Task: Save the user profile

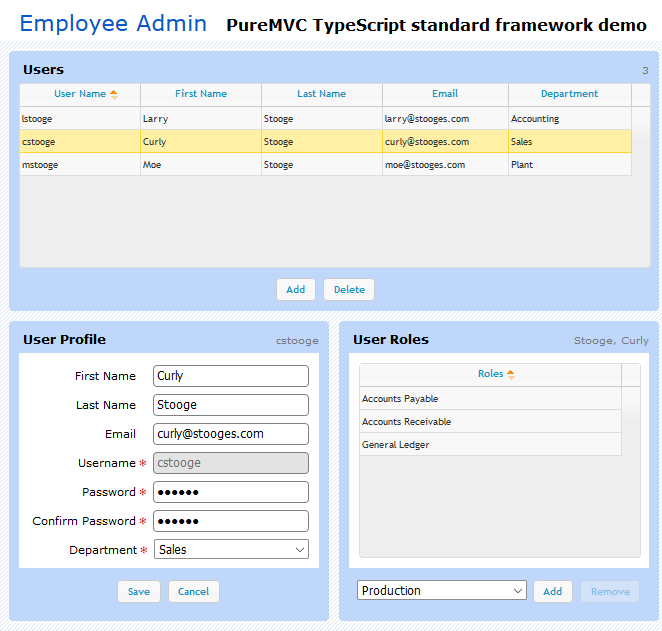Action: (139, 591)
